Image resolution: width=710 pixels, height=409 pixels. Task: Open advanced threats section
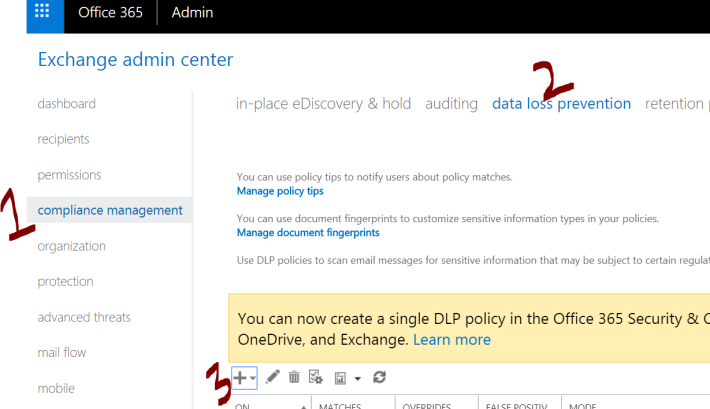pyautogui.click(x=84, y=317)
